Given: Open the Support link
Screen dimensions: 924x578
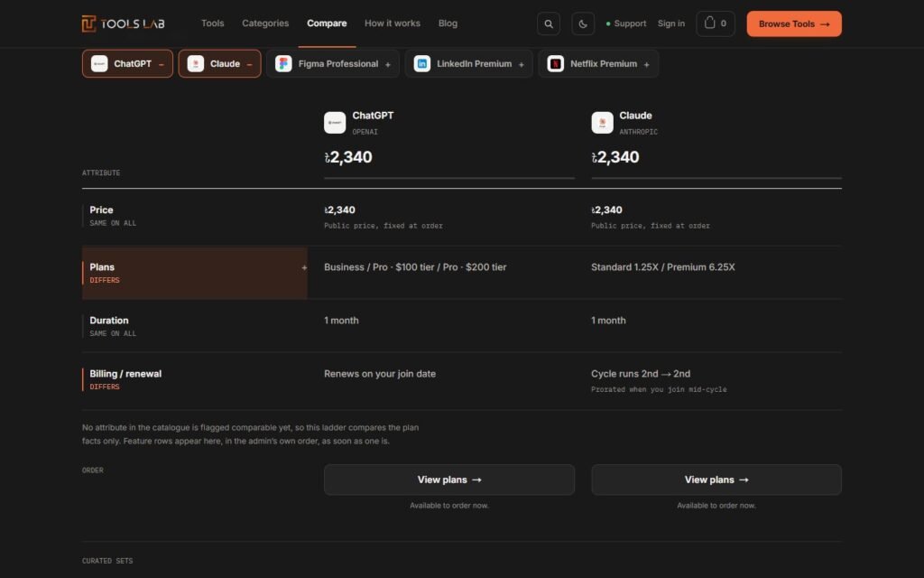Looking at the screenshot, I should (626, 23).
